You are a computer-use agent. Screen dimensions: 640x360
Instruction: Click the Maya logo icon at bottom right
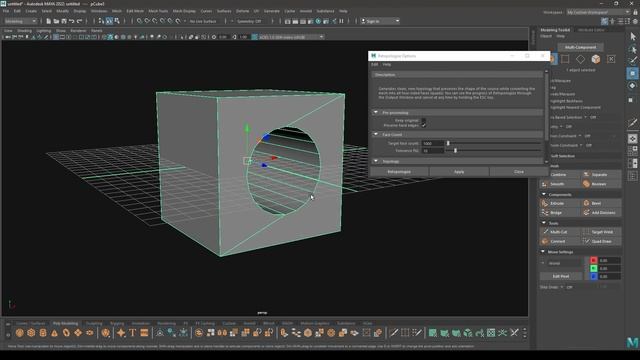(x=632, y=342)
